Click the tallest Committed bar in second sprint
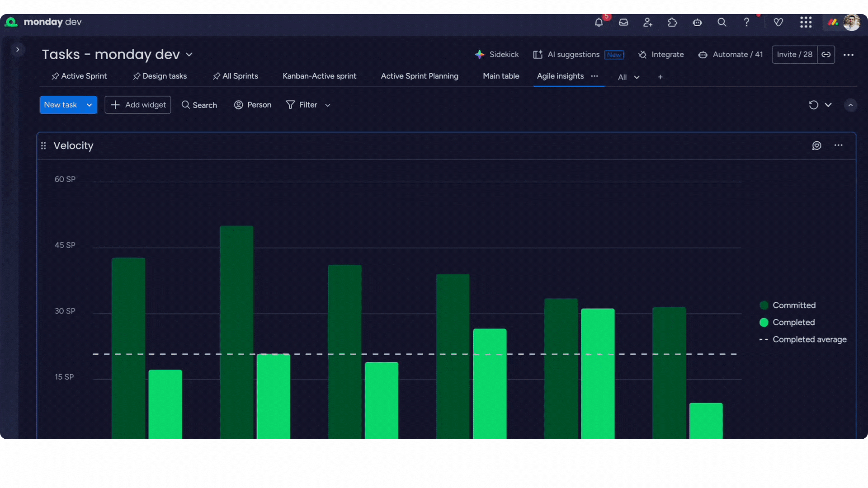Image resolution: width=868 pixels, height=488 pixels. tap(236, 333)
